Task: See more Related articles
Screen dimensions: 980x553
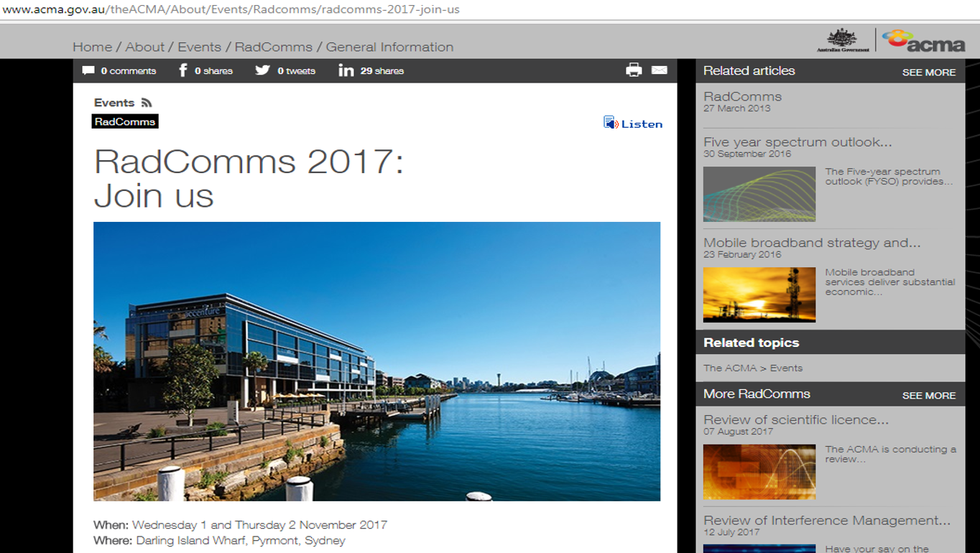Action: click(x=929, y=73)
